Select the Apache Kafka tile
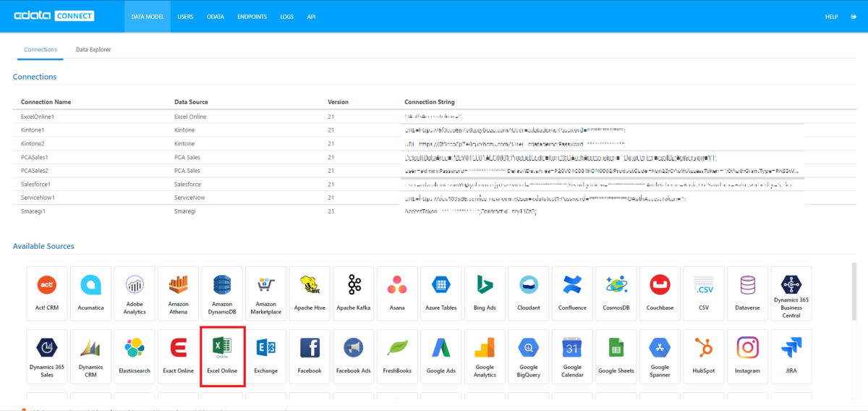 354,293
